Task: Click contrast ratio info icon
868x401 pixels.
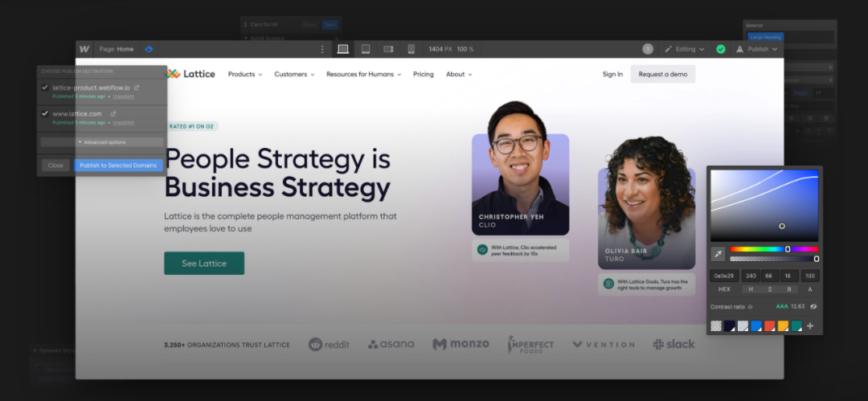Action: (x=750, y=306)
